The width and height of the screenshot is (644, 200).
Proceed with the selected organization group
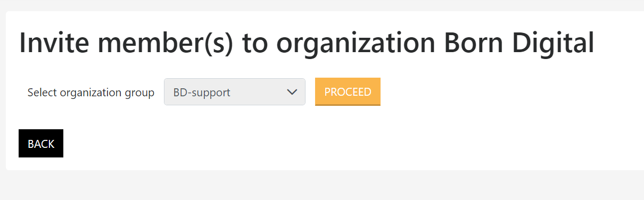[x=348, y=91]
